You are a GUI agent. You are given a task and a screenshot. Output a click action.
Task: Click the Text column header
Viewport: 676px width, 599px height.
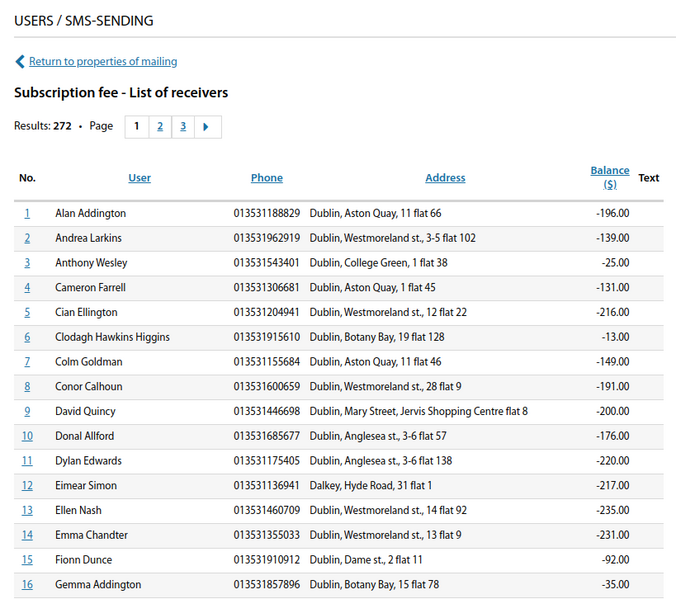[649, 178]
